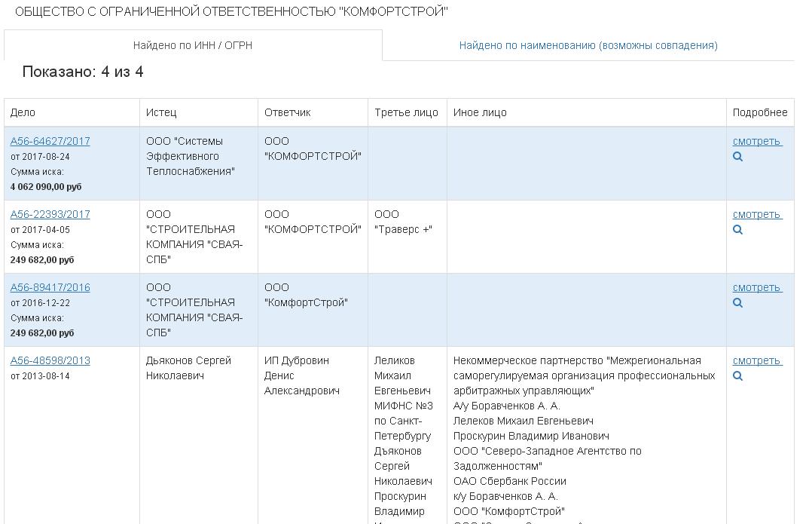Click magnifier icon for case A56-48598/2013
The width and height of the screenshot is (812, 524).
(738, 375)
